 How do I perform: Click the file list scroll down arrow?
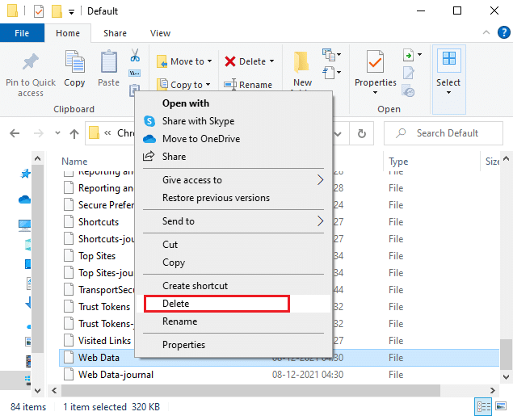coord(506,377)
